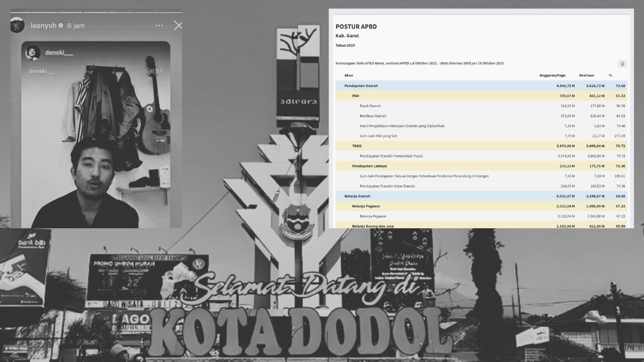Select the 'POSTUR APBD' heading

click(x=356, y=27)
